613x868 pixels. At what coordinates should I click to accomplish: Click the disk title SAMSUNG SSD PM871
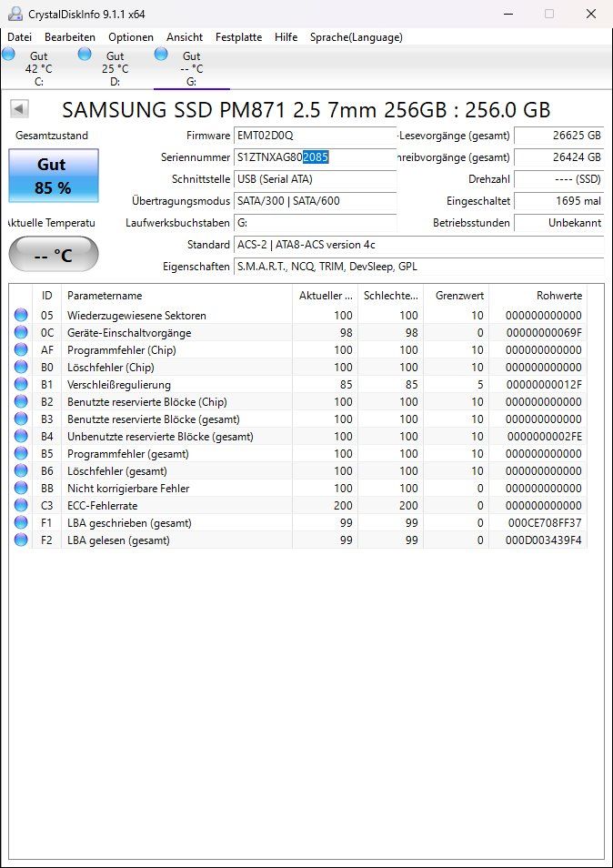pyautogui.click(x=306, y=109)
